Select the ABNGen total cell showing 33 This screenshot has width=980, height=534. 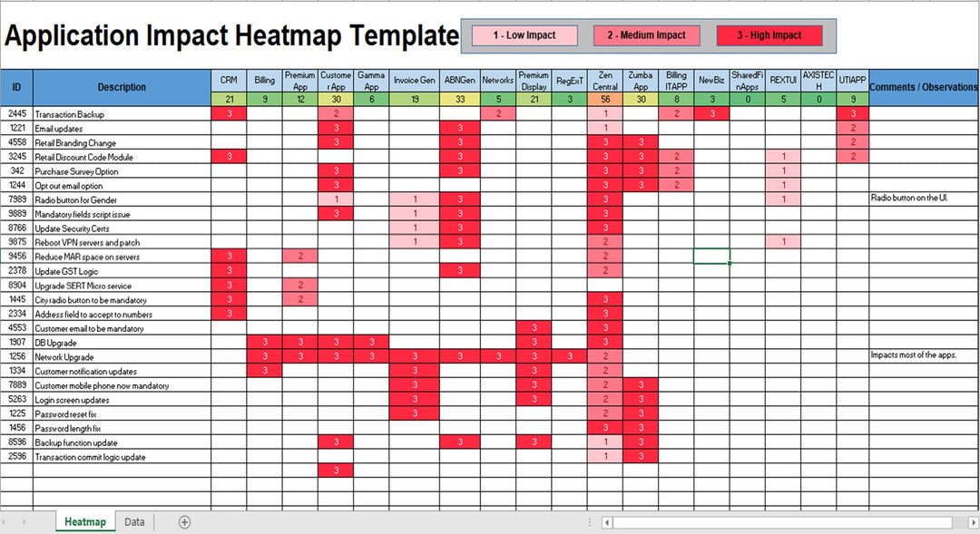tap(462, 99)
